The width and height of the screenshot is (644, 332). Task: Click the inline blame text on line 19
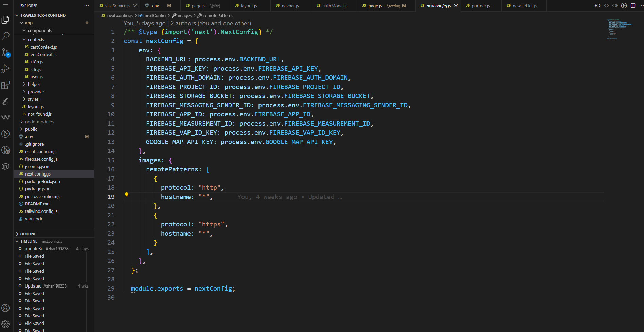click(x=289, y=197)
